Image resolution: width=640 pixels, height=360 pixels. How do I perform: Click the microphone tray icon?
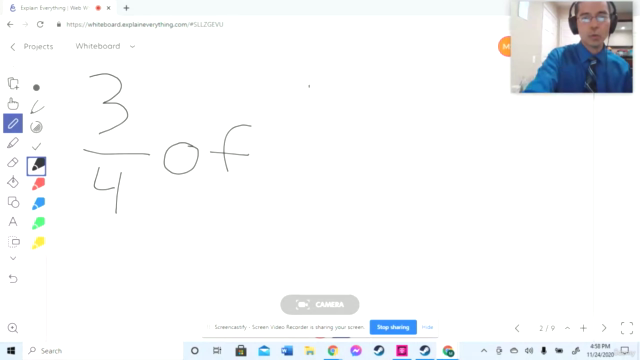pyautogui.click(x=544, y=351)
